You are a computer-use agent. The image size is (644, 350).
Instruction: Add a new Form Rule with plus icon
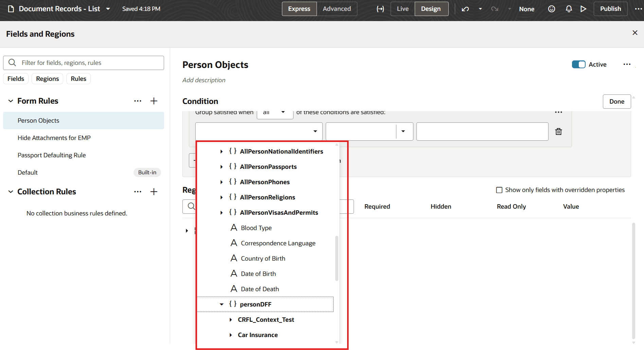(x=154, y=101)
